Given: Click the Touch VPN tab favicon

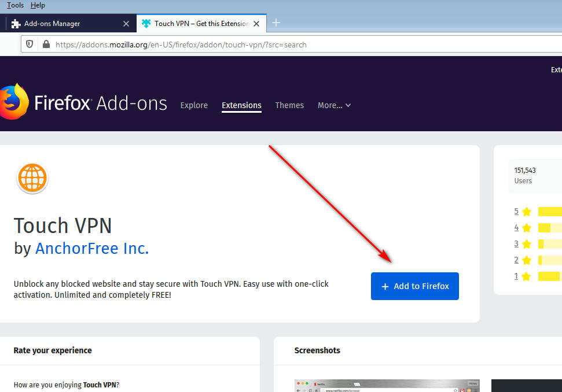Looking at the screenshot, I should pos(146,23).
